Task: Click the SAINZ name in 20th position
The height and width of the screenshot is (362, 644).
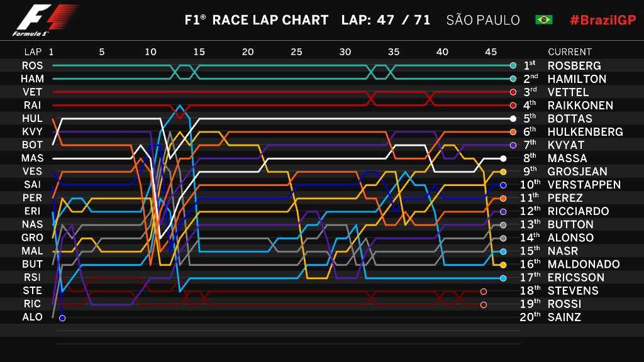Action: click(564, 317)
